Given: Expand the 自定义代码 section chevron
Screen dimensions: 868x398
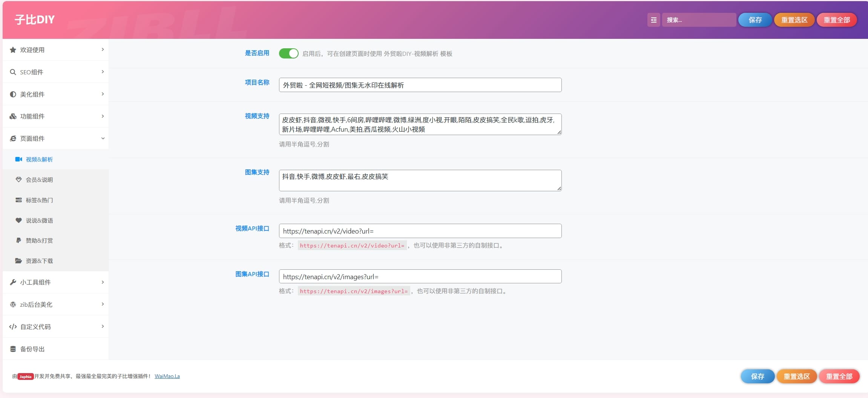Looking at the screenshot, I should pos(103,326).
